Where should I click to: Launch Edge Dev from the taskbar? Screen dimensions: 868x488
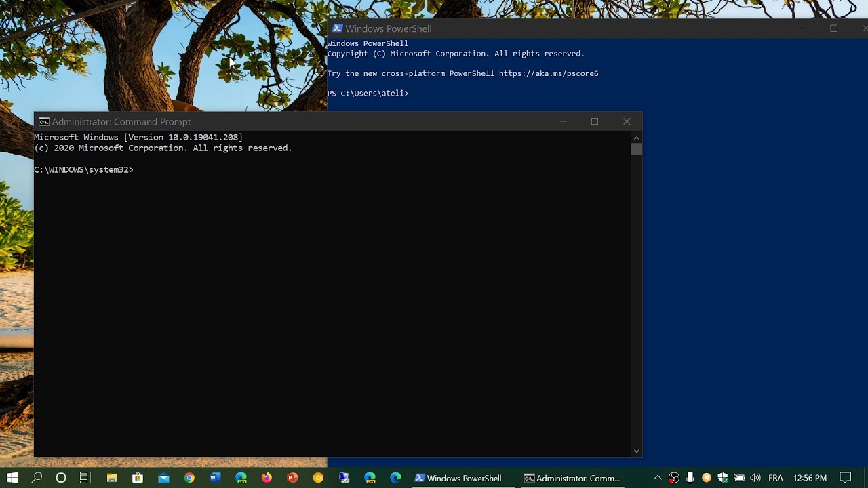pos(241,478)
